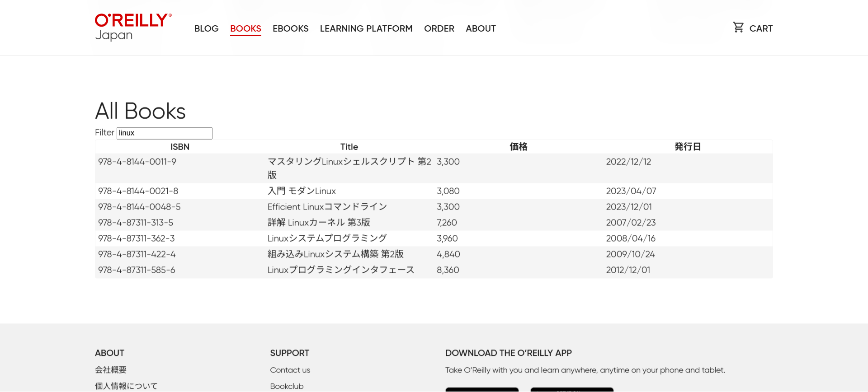Sort by the 発行日 column header

pyautogui.click(x=688, y=147)
